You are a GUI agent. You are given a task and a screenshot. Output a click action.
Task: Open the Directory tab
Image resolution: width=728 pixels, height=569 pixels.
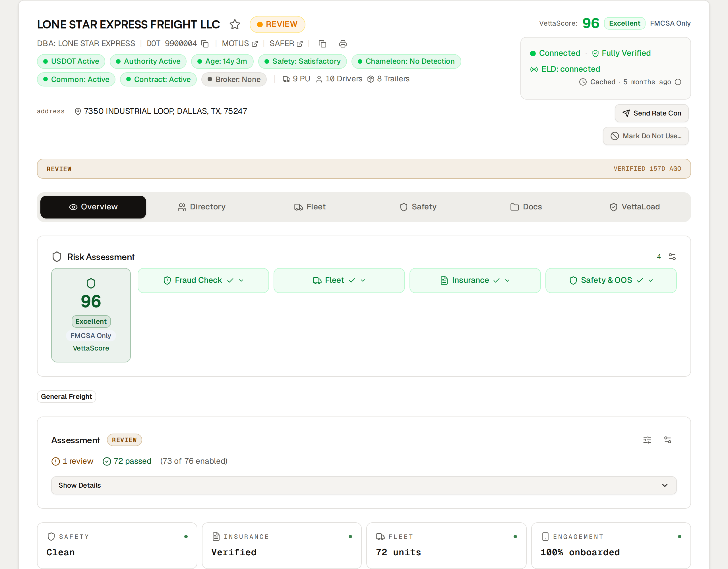(x=202, y=207)
